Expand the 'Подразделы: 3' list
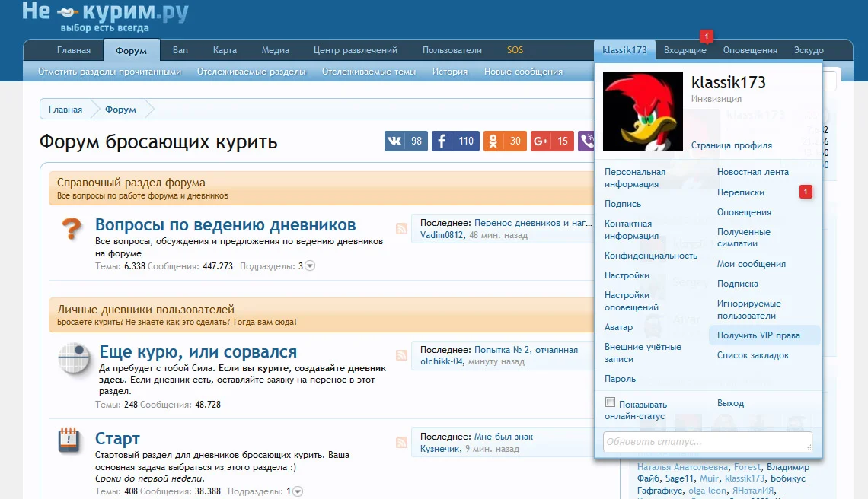 (x=309, y=265)
